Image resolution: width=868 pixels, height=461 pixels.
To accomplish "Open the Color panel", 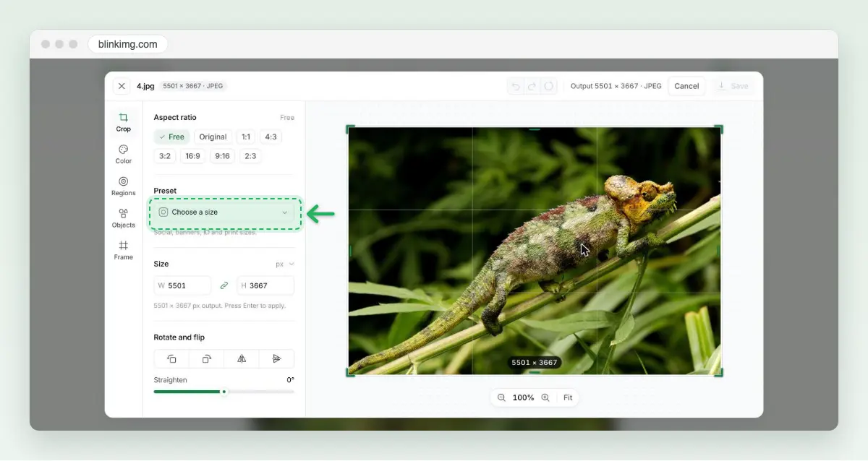I will (x=124, y=155).
